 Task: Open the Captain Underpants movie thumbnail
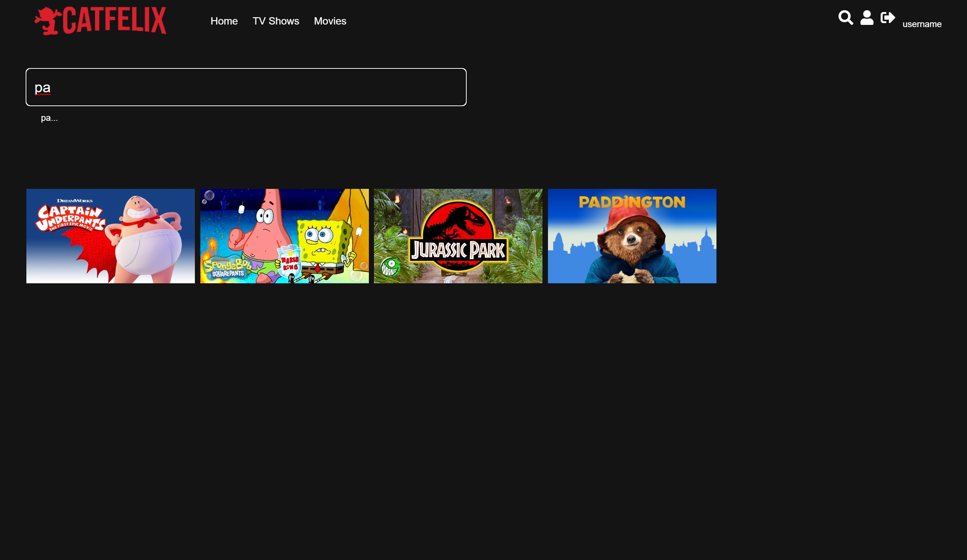(x=111, y=236)
